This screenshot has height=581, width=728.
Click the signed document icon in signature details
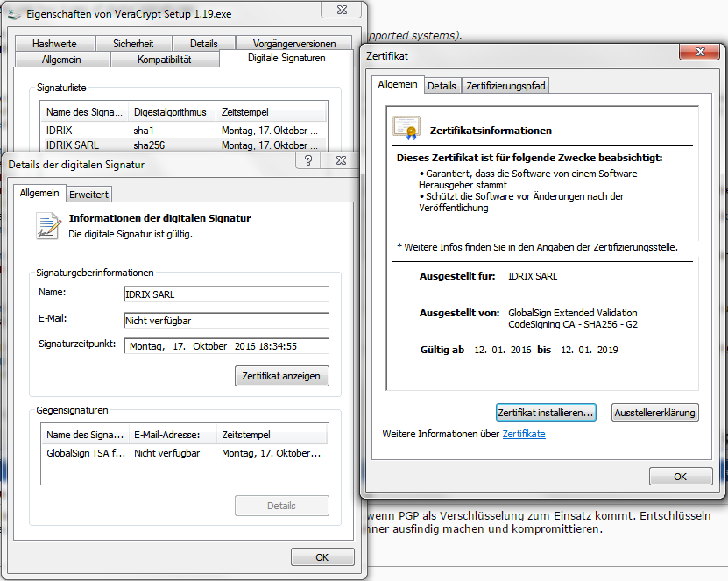pos(48,226)
